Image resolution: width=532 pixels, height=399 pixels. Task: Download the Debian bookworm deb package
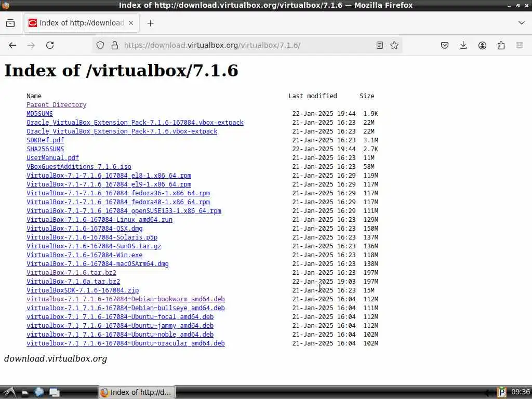(x=126, y=299)
